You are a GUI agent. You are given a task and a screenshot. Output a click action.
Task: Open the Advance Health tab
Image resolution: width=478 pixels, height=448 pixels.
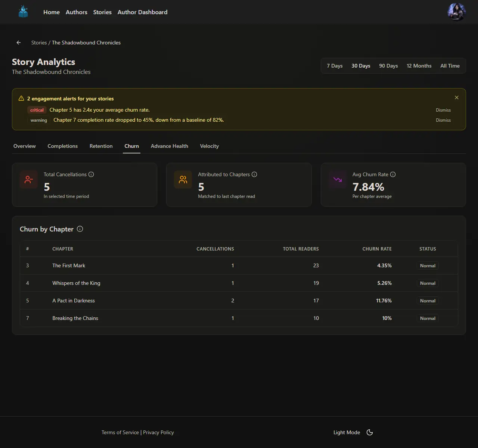169,146
